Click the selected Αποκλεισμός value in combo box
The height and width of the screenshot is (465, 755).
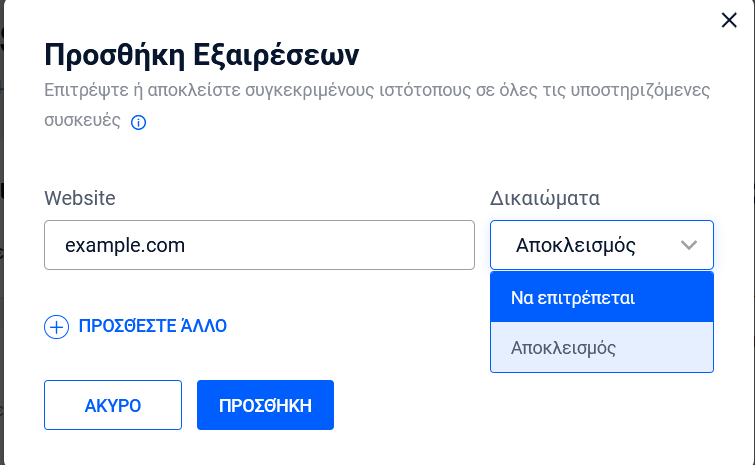click(x=576, y=245)
